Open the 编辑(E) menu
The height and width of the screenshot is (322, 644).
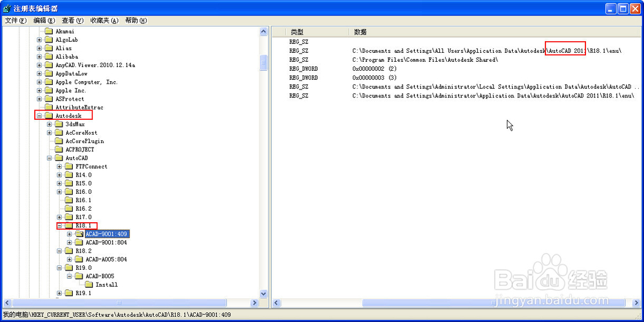pos(44,20)
